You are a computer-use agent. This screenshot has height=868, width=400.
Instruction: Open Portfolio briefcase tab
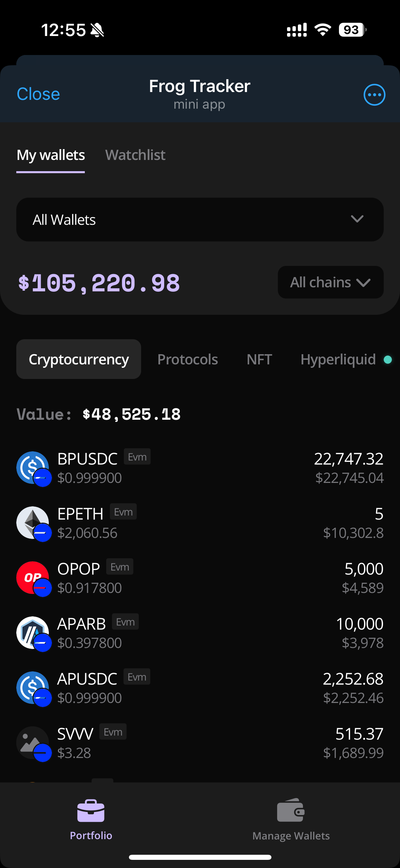[x=91, y=818]
